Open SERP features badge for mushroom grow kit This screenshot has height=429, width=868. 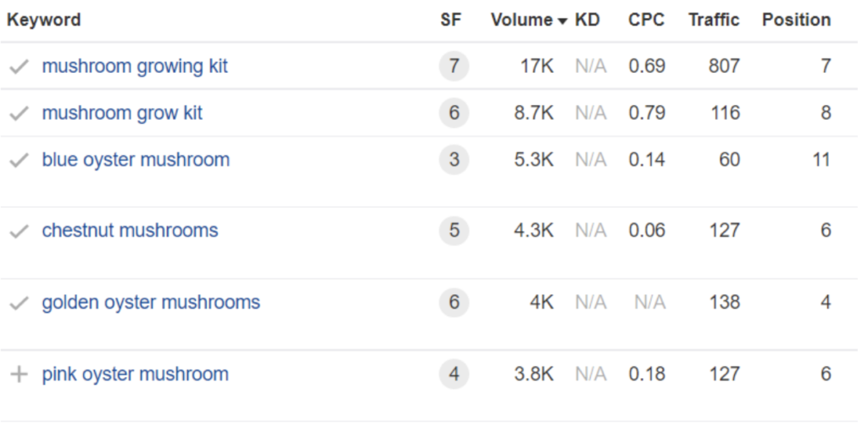[x=453, y=113]
